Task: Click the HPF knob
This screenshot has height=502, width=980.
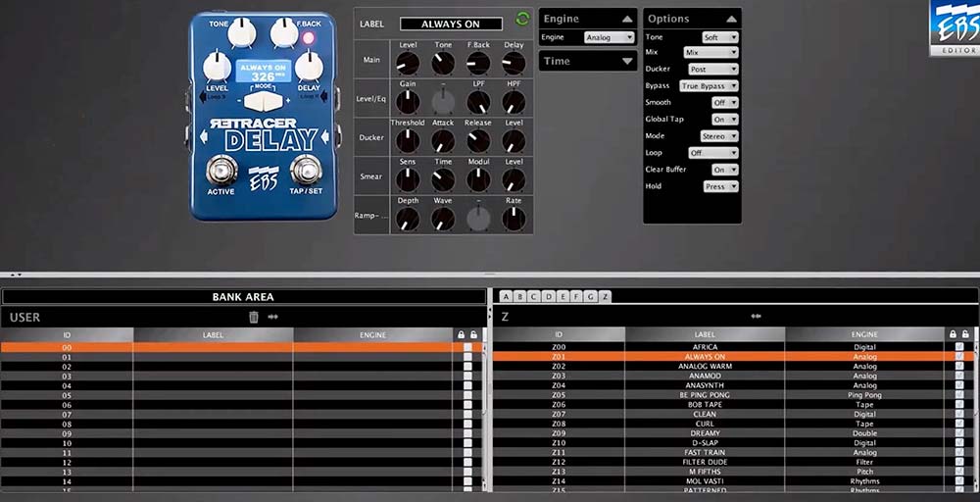Action: tap(514, 102)
